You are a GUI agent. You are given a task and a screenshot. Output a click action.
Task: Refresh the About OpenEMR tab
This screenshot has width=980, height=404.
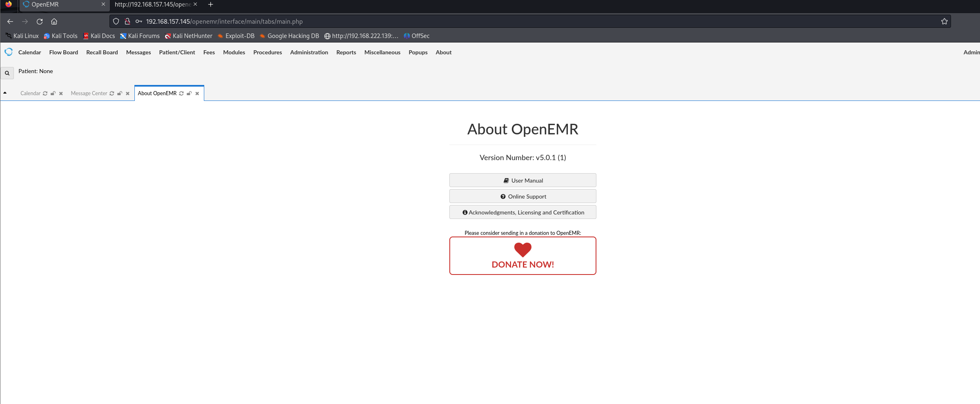[181, 94]
